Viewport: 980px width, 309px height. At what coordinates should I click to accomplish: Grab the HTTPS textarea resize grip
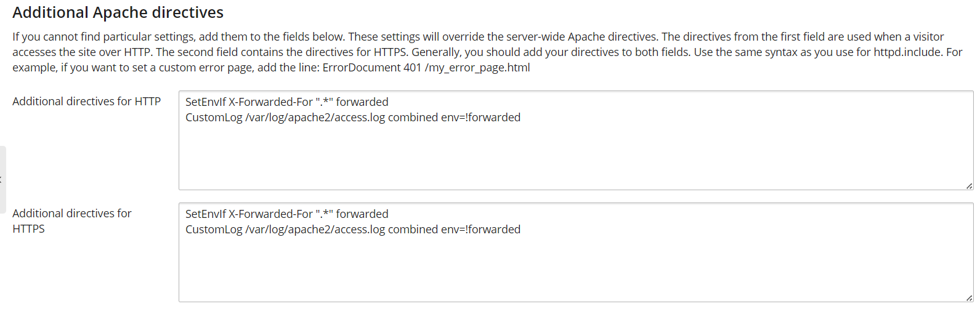(969, 297)
